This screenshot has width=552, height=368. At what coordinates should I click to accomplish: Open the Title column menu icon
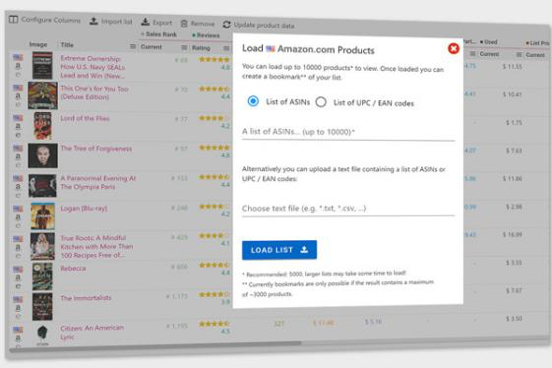(133, 46)
